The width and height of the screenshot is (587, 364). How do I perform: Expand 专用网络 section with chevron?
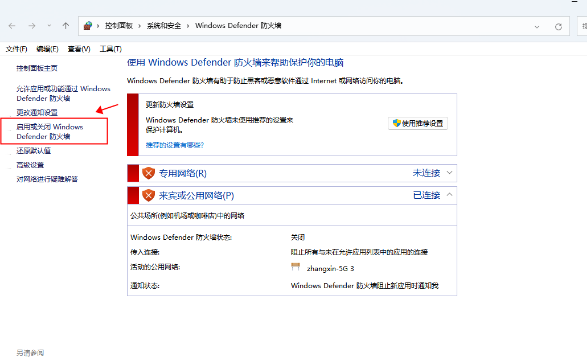click(x=450, y=173)
